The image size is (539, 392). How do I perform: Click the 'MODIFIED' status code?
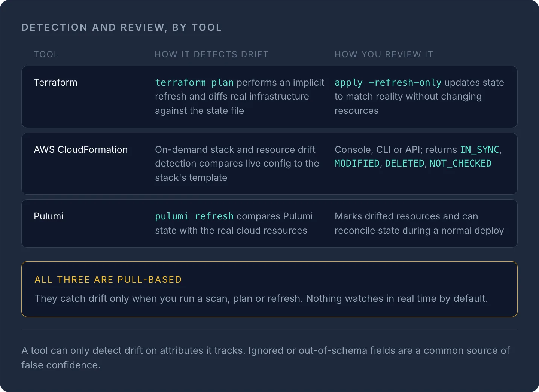[357, 163]
